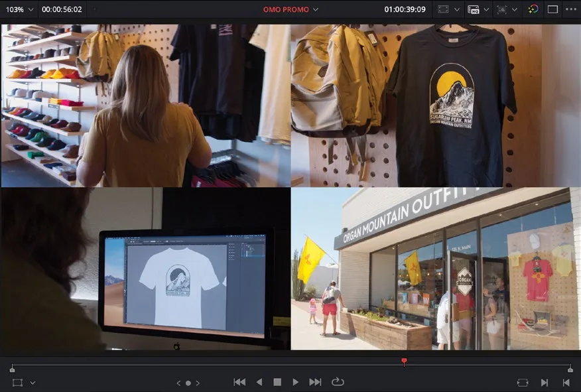The width and height of the screenshot is (581, 392).
Task: Select the Sugarloaf Peak black t-shirt angle
Action: click(436, 105)
